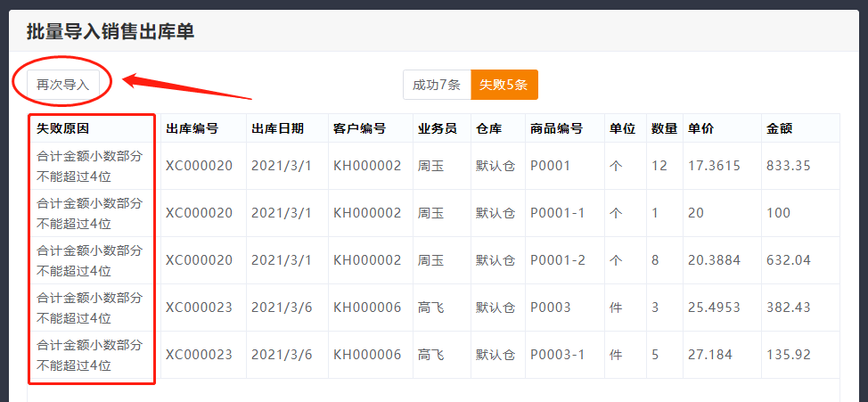Screen dimensions: 868x402
Task: Select the row with product P0001
Action: pyautogui.click(x=550, y=166)
